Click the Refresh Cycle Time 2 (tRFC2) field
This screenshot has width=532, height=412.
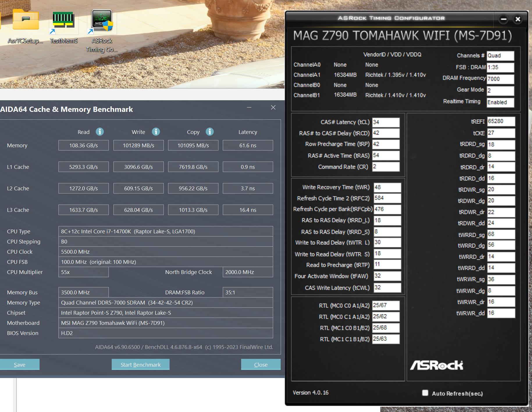point(387,198)
